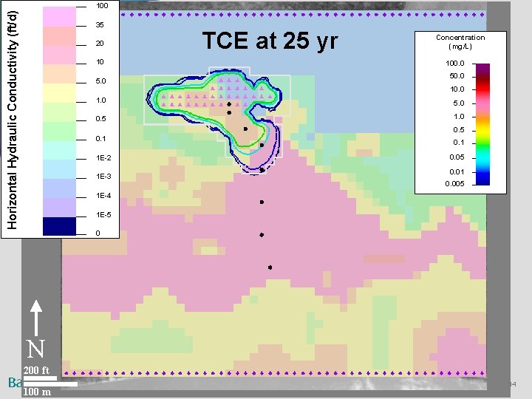
Task: Click the 'Concentration (mg/L)' legend heading
Action: [x=460, y=41]
